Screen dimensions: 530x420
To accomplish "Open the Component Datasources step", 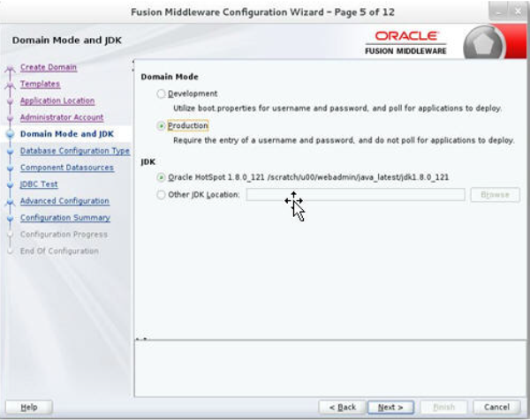I will [67, 168].
